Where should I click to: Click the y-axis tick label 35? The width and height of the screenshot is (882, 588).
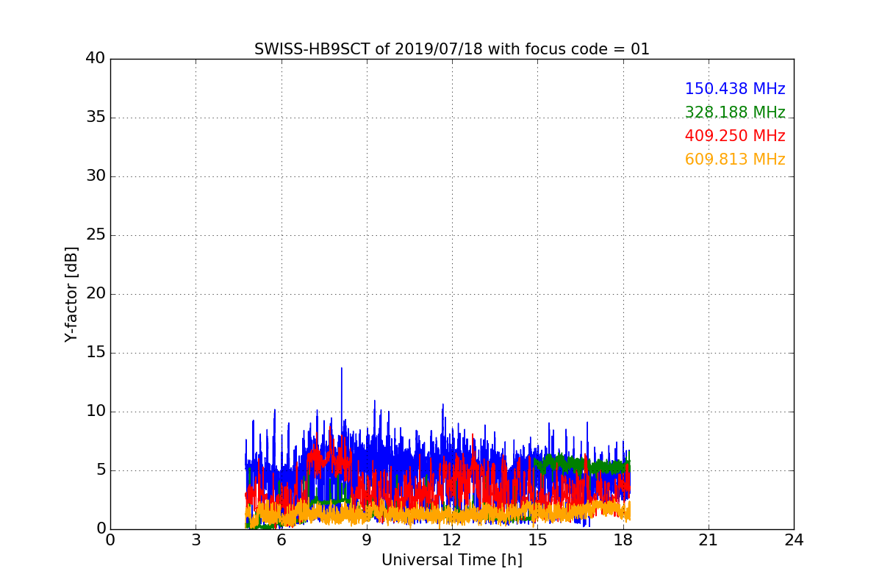[x=96, y=118]
